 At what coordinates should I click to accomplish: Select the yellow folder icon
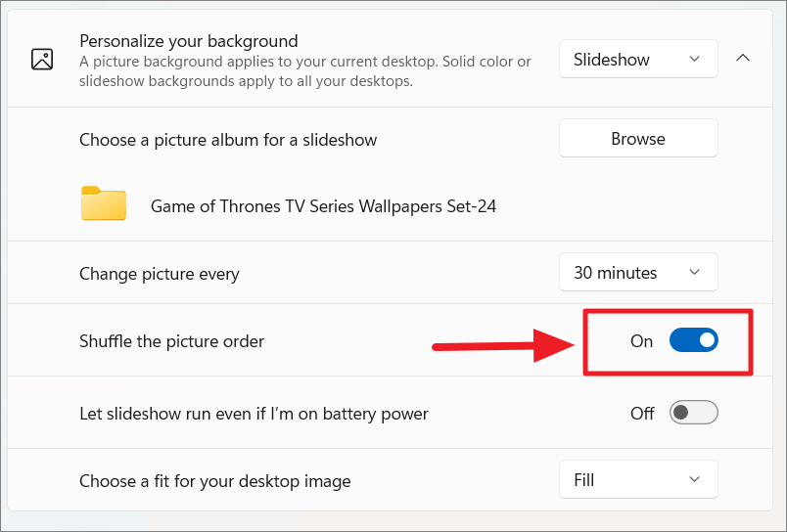pyautogui.click(x=104, y=203)
